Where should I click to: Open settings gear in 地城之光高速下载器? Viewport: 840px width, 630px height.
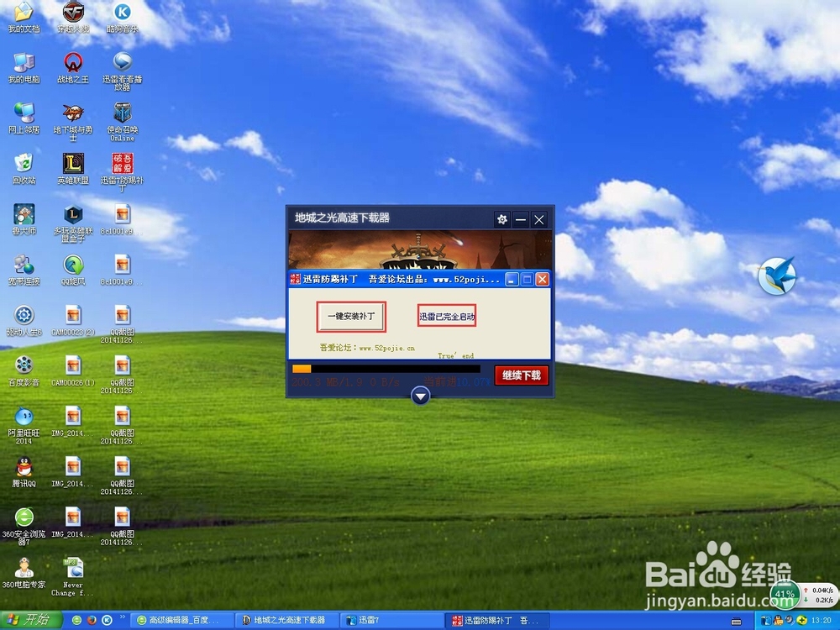coord(502,219)
